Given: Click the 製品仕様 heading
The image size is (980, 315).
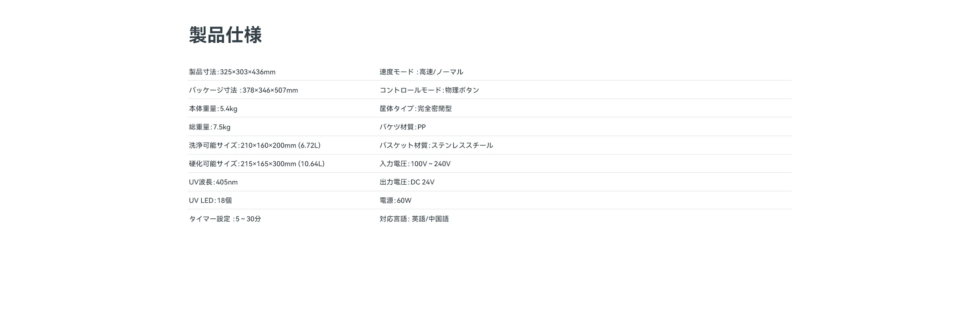Looking at the screenshot, I should pyautogui.click(x=225, y=35).
